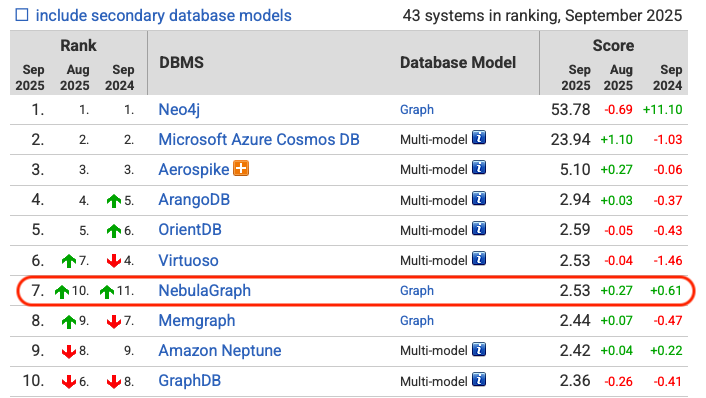Open Microsoft Azure Cosmos DB link
The image size is (706, 398).
(x=259, y=140)
